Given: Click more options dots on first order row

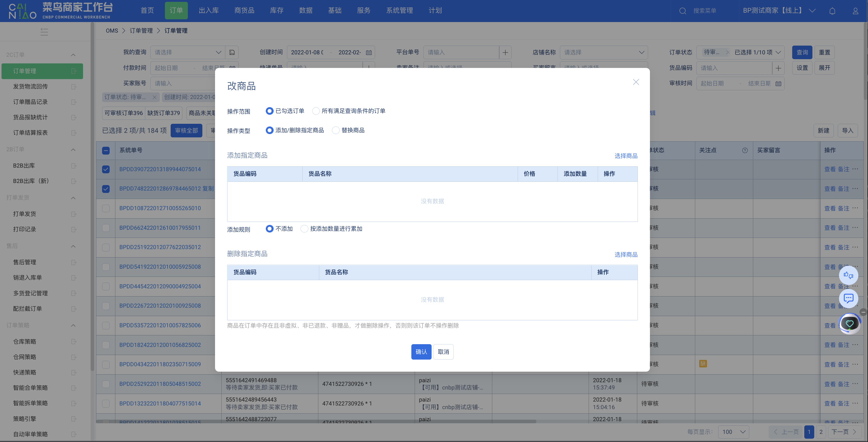Looking at the screenshot, I should click(855, 169).
